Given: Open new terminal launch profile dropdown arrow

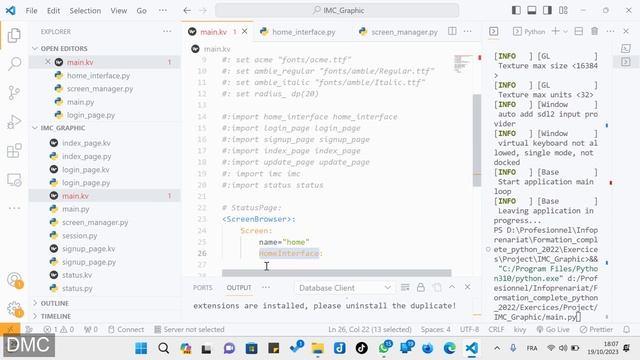Looking at the screenshot, I should (566, 31).
